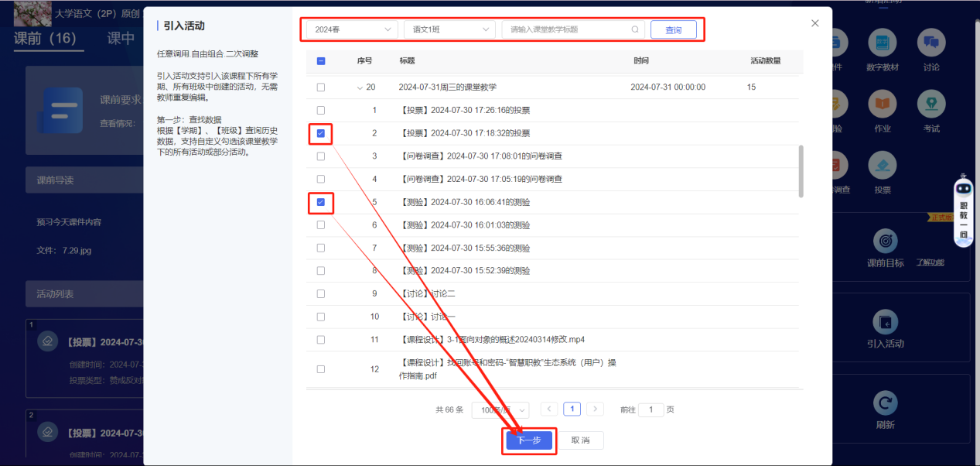Uncheck the 17:18:32 投票 row checkbox
This screenshot has width=980, height=466.
[x=321, y=133]
